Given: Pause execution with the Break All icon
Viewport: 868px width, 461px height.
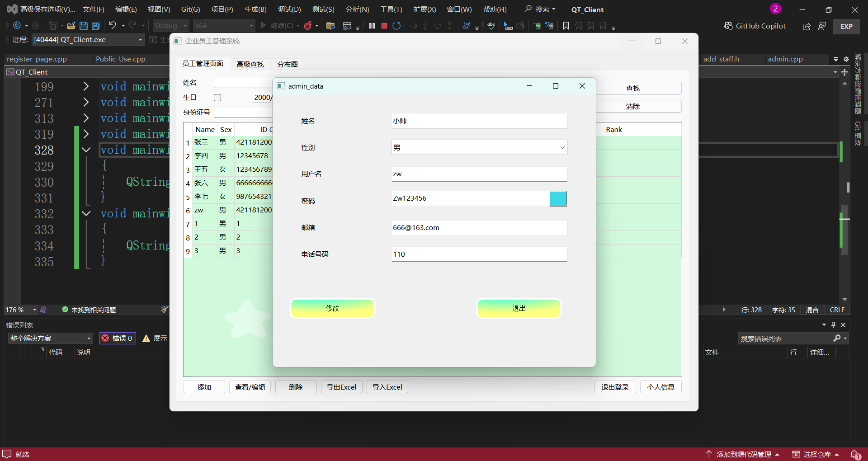Looking at the screenshot, I should 372,26.
